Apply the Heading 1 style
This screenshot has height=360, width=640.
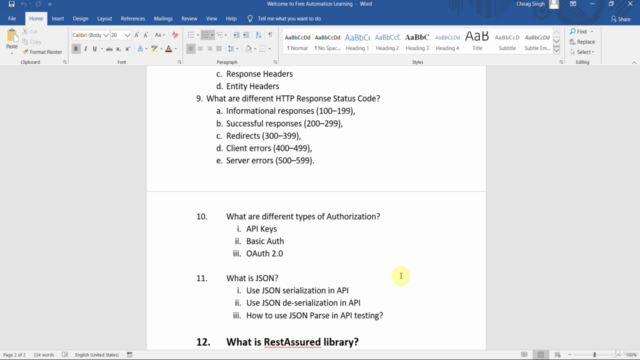click(357, 42)
